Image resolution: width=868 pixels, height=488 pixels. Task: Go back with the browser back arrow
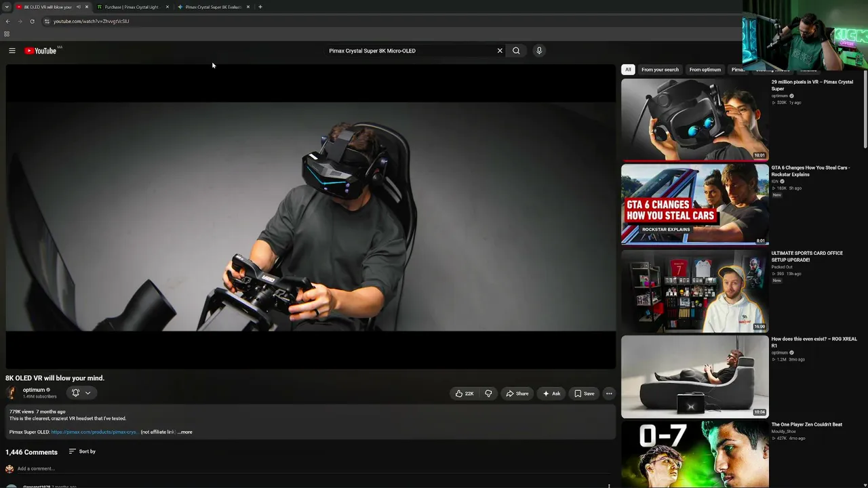(7, 21)
